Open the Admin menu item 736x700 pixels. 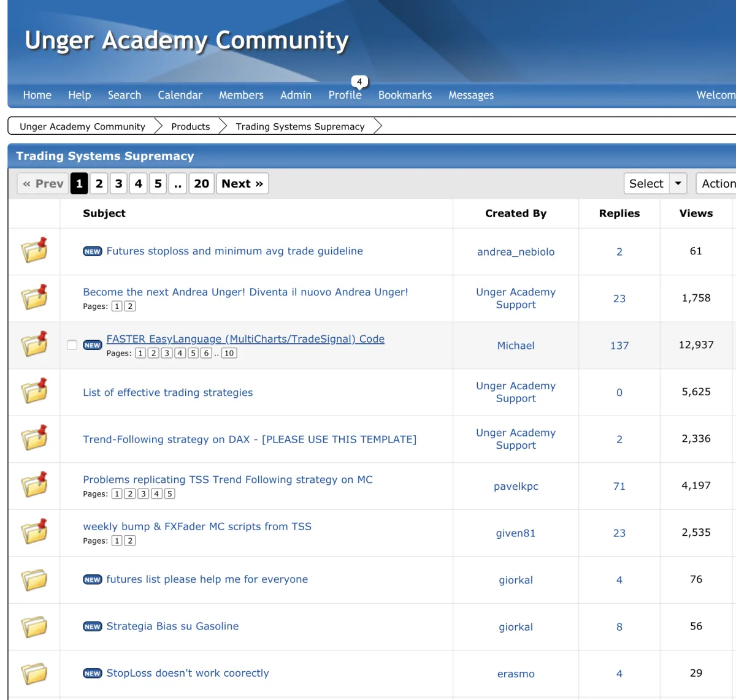(x=296, y=95)
